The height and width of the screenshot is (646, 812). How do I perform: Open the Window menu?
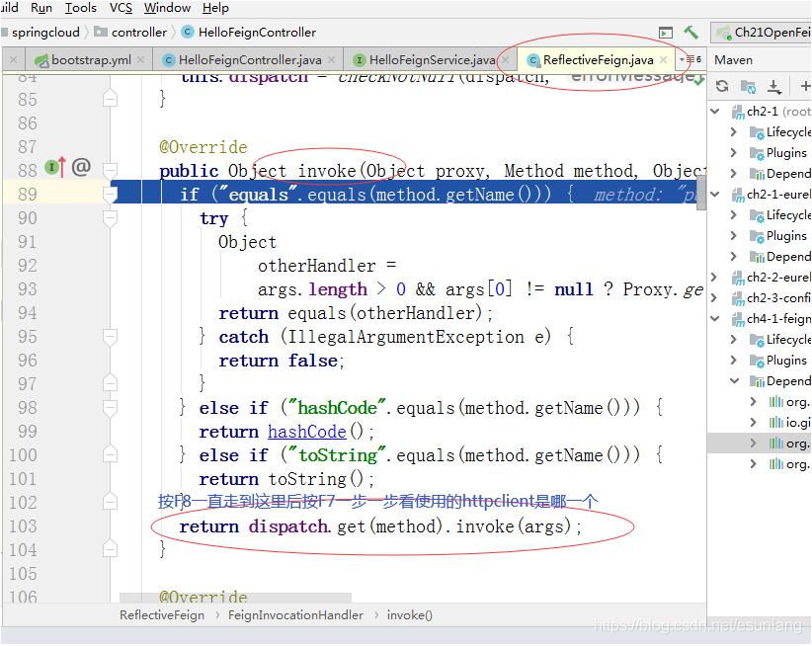tap(167, 8)
